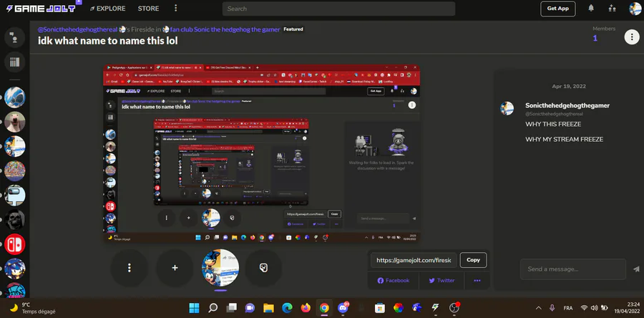The width and height of the screenshot is (644, 318).
Task: Click the WHY THIS FREEZE message
Action: [553, 124]
